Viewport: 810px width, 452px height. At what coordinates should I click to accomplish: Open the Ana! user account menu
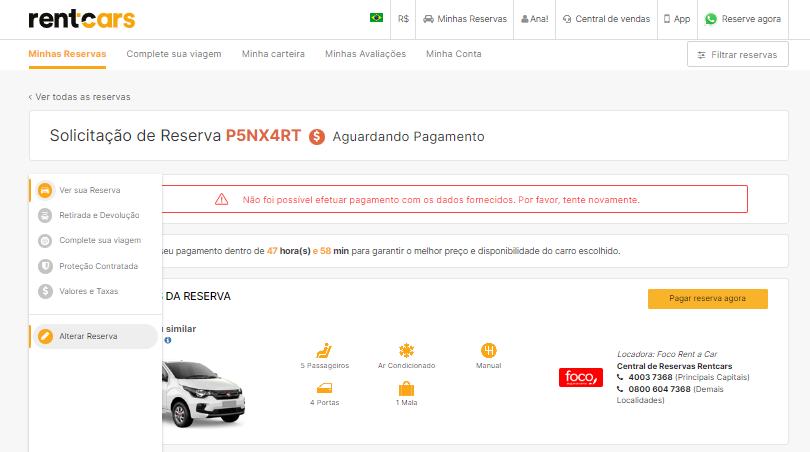click(534, 18)
